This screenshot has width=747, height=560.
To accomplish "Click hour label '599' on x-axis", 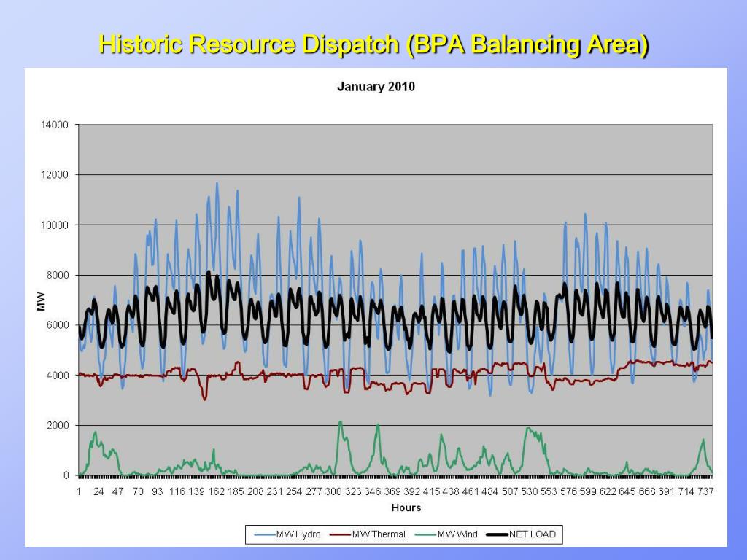I will [x=589, y=491].
